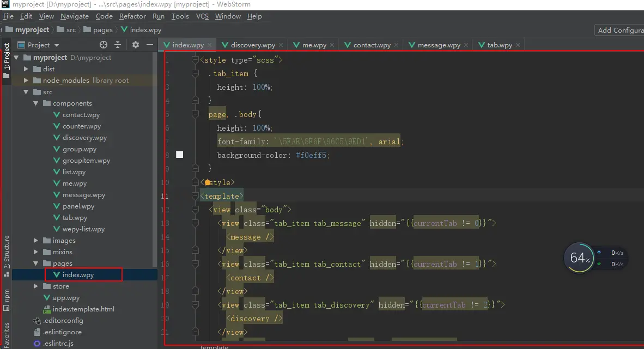Toggle the Structure side tool window
This screenshot has height=349, width=644.
(6, 256)
